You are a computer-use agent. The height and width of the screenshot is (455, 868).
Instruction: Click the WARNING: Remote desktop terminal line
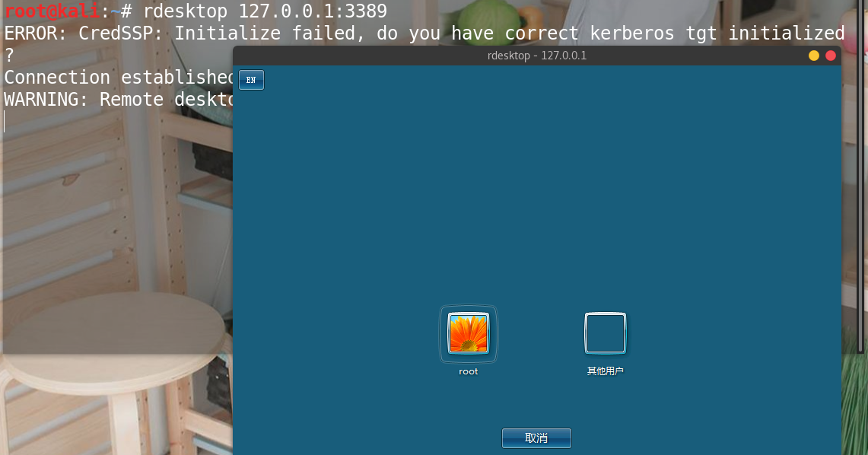tap(119, 100)
